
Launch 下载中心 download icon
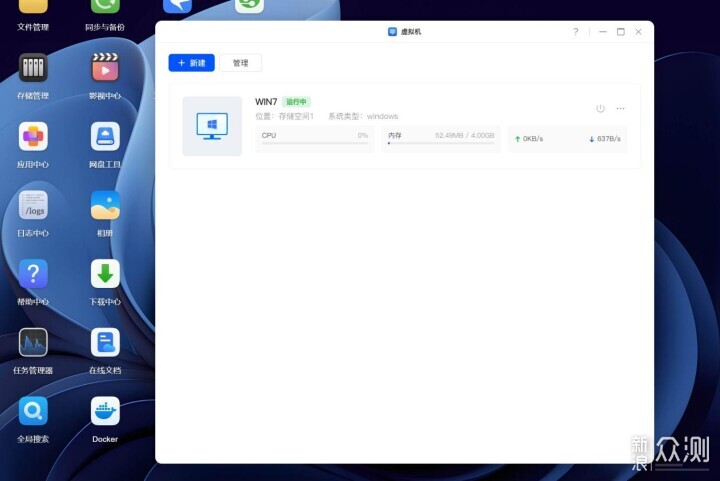(105, 274)
